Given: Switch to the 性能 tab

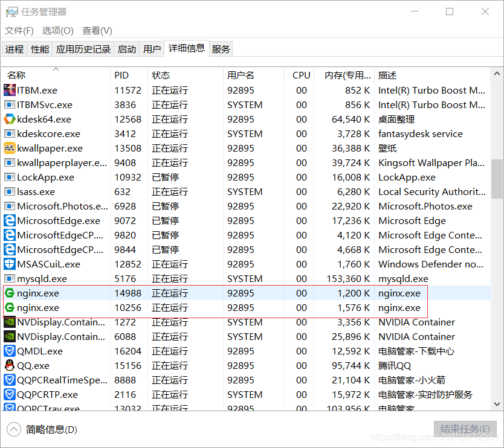Looking at the screenshot, I should pyautogui.click(x=40, y=49).
